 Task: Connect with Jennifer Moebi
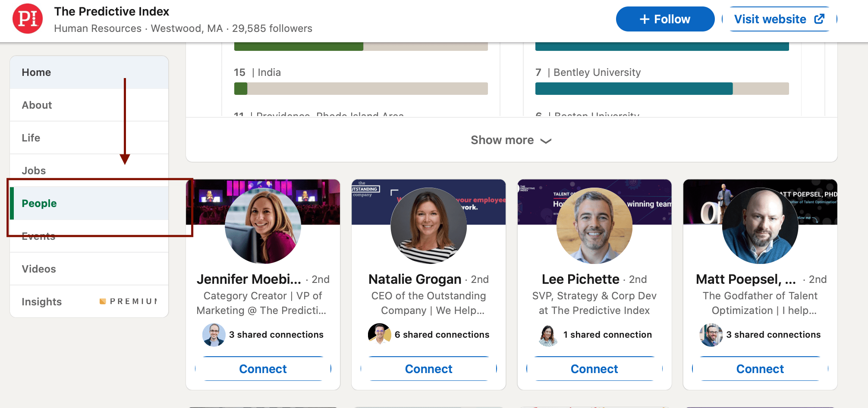(263, 369)
